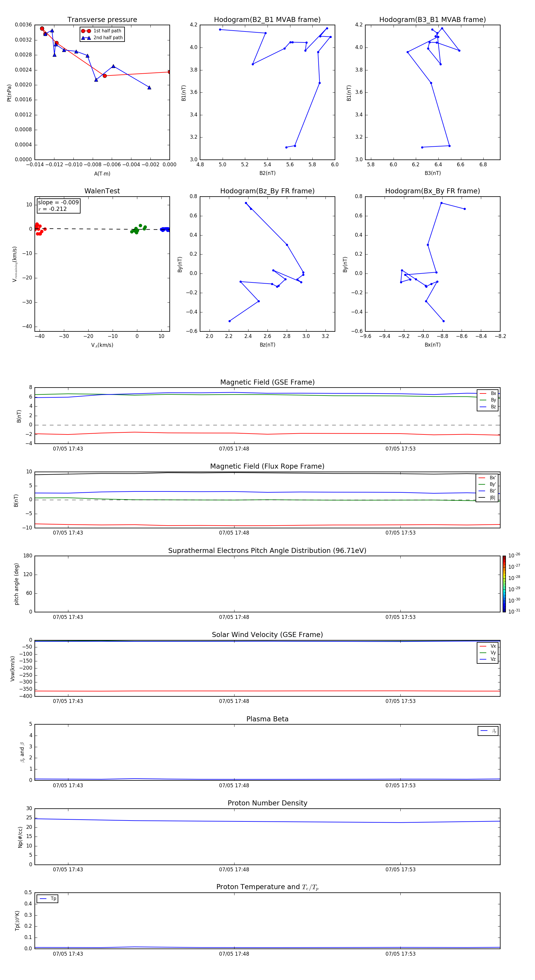
Task: Click '07/05 17:43' tick under Plasma Beta
Action: [68, 785]
